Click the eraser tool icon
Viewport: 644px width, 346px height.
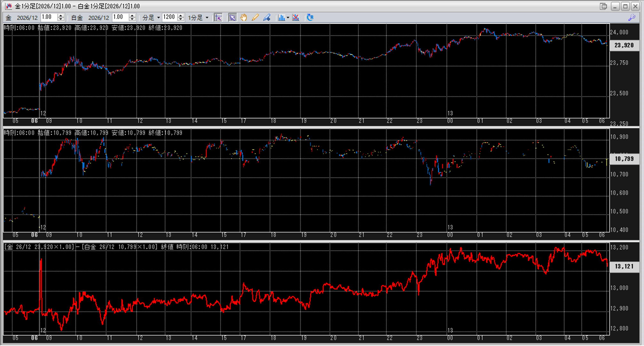coord(267,18)
